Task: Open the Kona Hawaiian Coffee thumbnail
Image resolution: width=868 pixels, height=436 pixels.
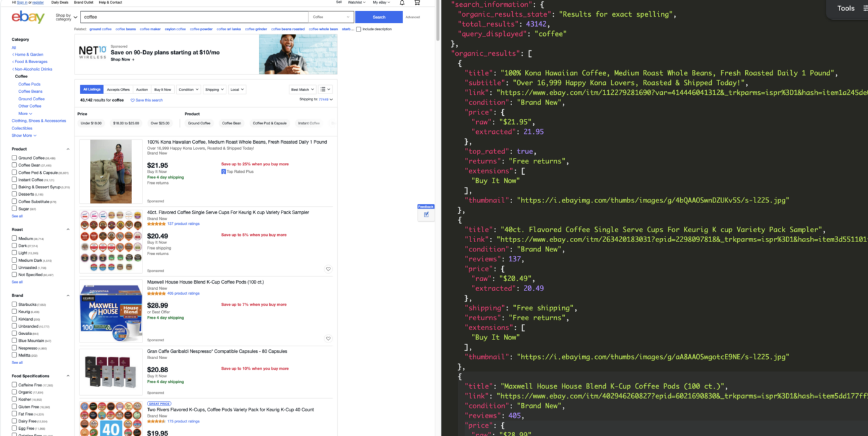Action: tap(111, 172)
